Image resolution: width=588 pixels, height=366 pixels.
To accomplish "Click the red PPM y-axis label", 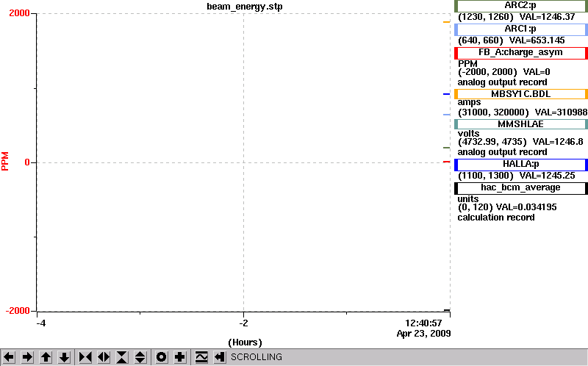I will [x=5, y=161].
